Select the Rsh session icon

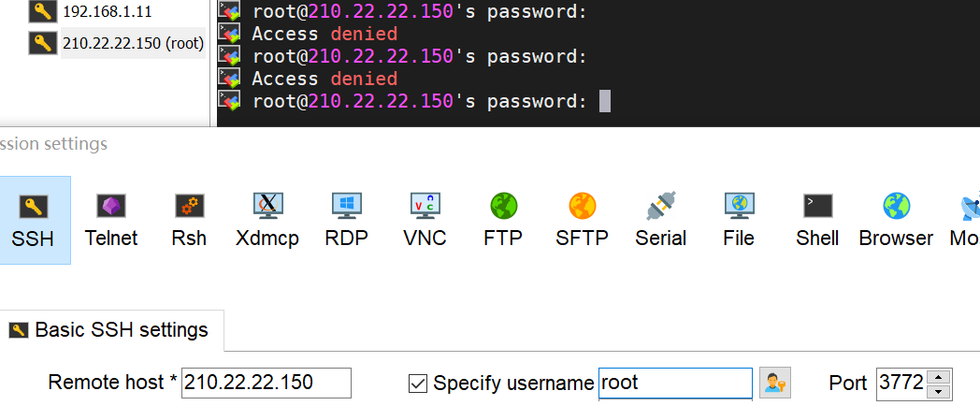coord(189,220)
